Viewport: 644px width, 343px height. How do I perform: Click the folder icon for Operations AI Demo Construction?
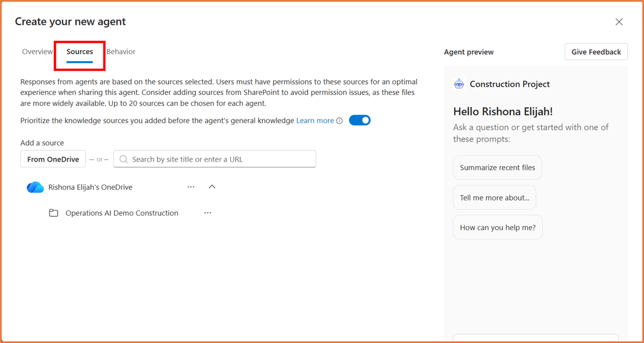click(x=54, y=213)
